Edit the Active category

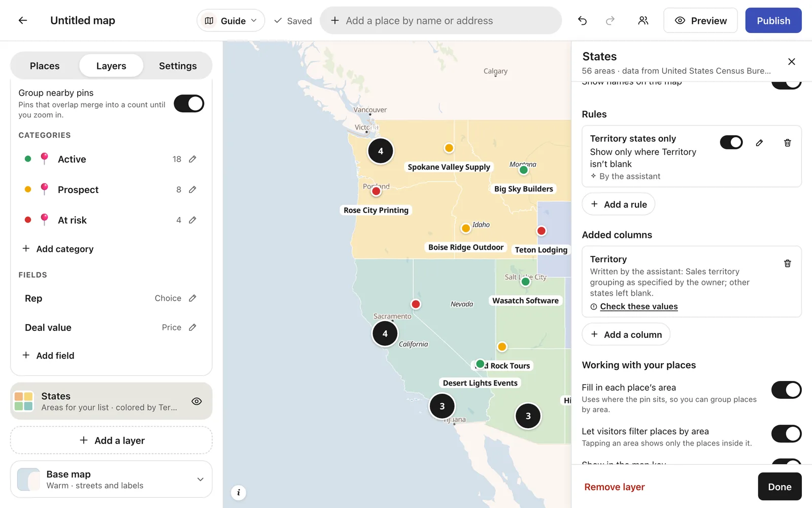click(192, 159)
